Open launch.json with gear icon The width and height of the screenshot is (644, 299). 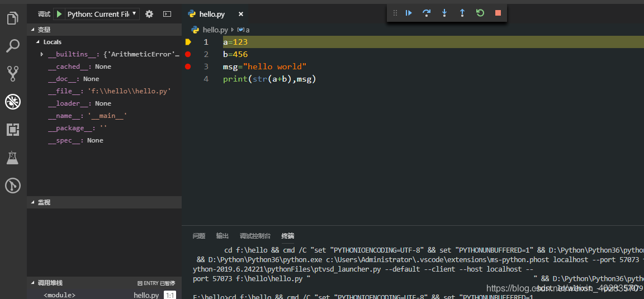click(149, 14)
